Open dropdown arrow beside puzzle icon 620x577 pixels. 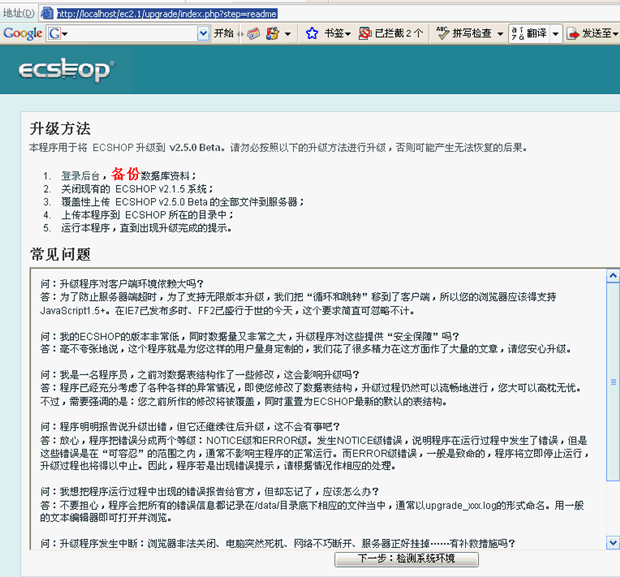click(288, 34)
